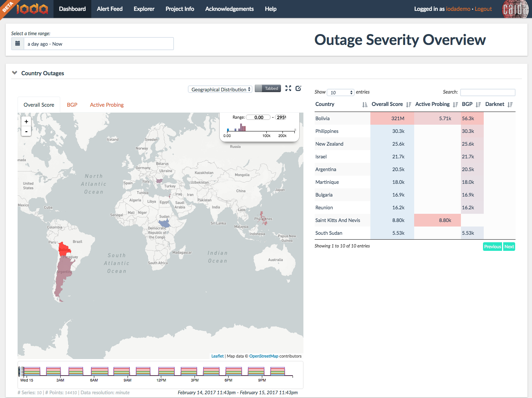Viewport: 532px width, 398px height.
Task: Click the Martinique row
Action: pos(415,182)
